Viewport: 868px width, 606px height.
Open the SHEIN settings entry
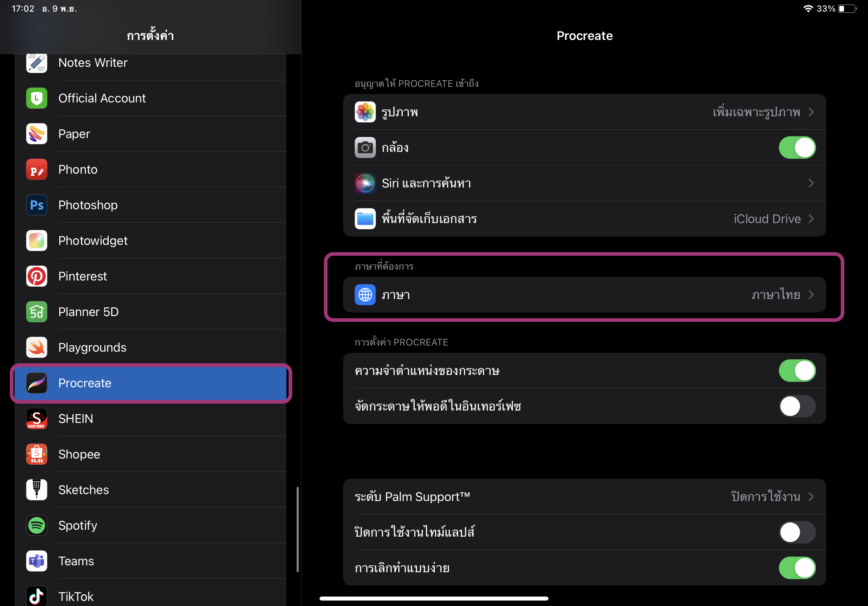(76, 419)
